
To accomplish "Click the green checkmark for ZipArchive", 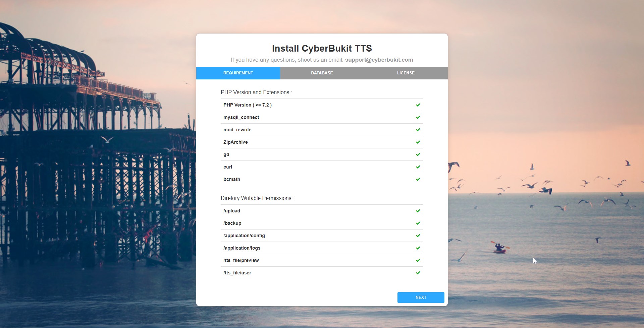I will [418, 142].
